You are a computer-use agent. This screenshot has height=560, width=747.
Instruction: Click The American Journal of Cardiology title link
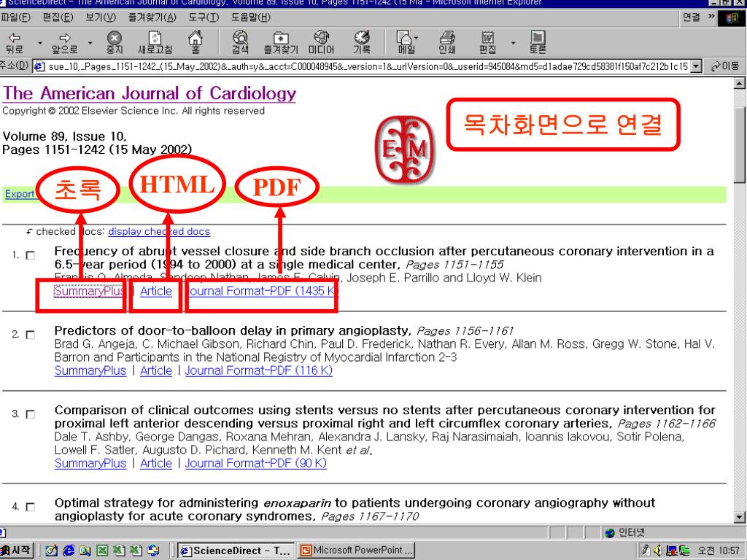(x=149, y=93)
